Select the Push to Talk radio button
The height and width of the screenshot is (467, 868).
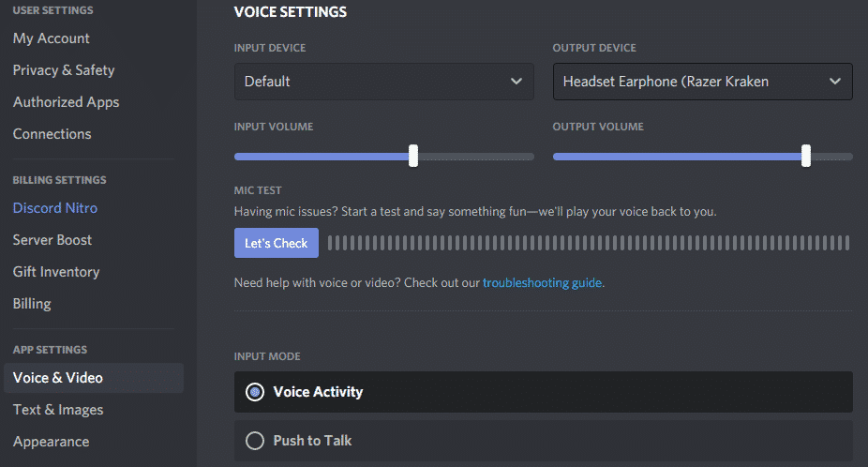[255, 441]
